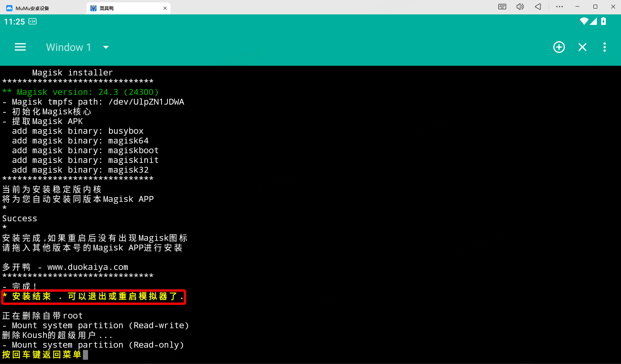Open the three-dot overflow menu
Image resolution: width=621 pixels, height=364 pixels.
tap(605, 47)
